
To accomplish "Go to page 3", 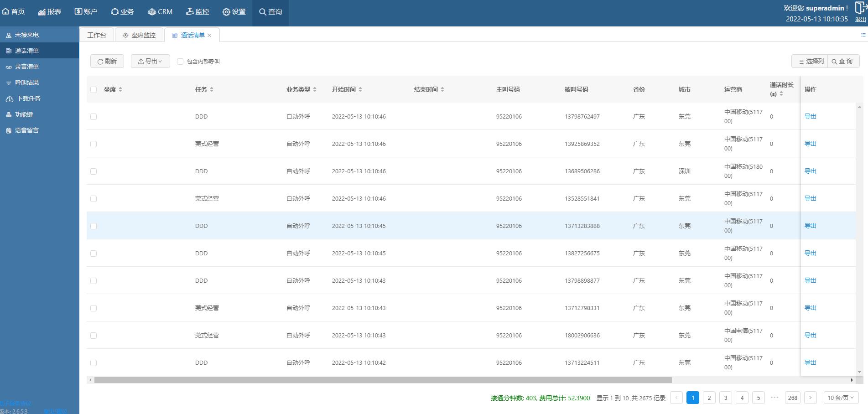I will 725,398.
